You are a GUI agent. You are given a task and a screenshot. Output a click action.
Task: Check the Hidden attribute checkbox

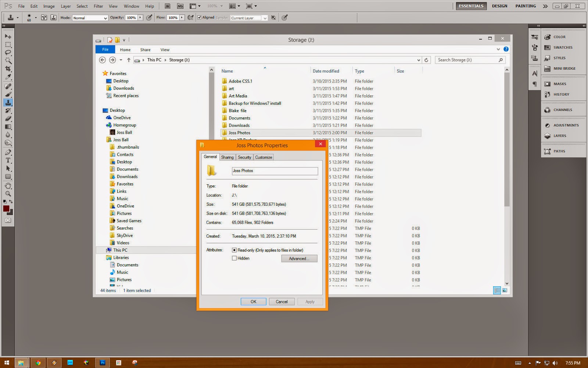pyautogui.click(x=234, y=258)
